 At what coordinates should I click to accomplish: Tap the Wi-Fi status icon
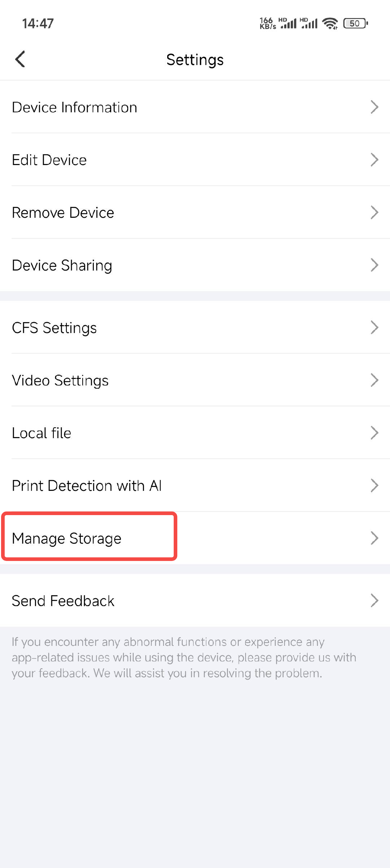point(330,23)
